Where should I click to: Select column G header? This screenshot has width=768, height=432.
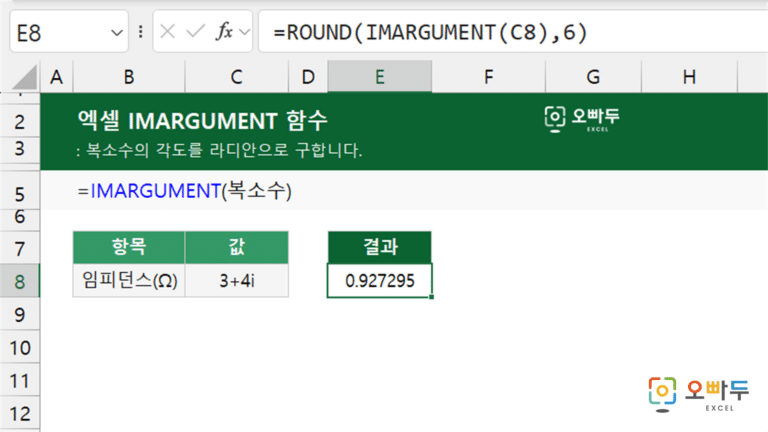tap(593, 77)
